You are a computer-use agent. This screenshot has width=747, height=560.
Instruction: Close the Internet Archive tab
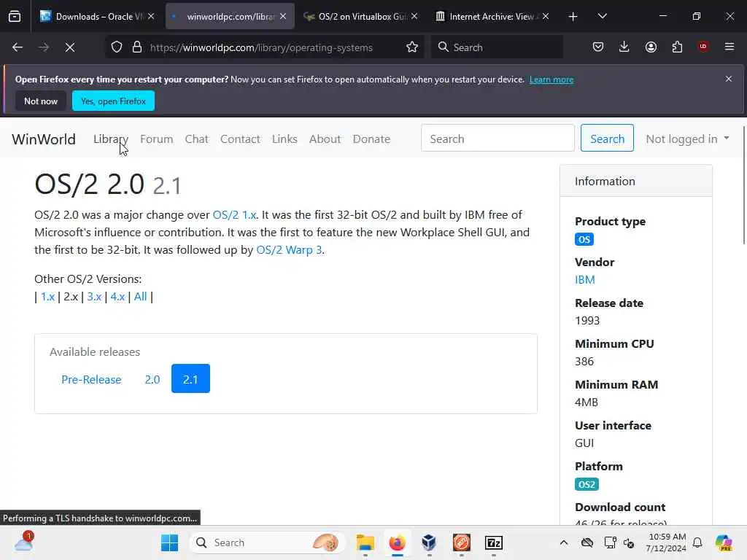(x=546, y=16)
